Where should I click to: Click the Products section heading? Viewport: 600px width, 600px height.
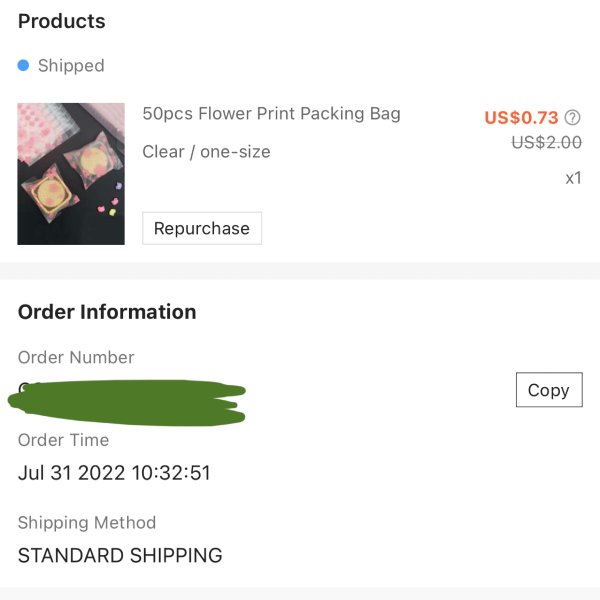coord(62,21)
